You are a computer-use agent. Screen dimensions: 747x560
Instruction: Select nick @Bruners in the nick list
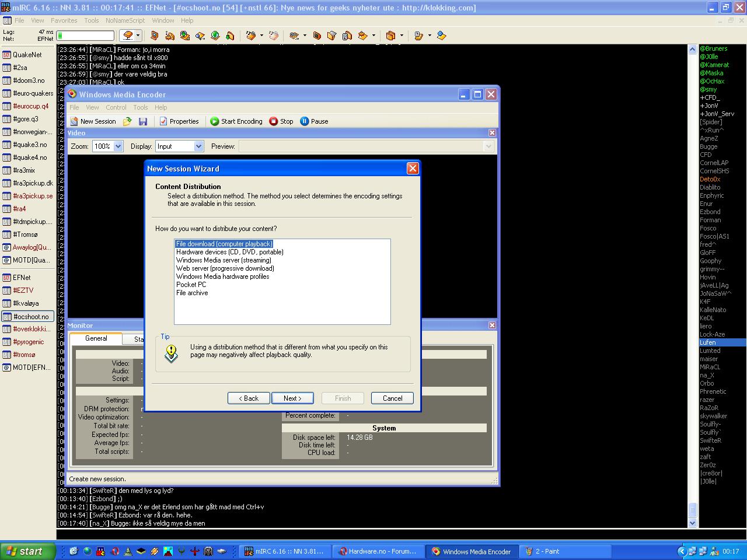click(x=714, y=48)
